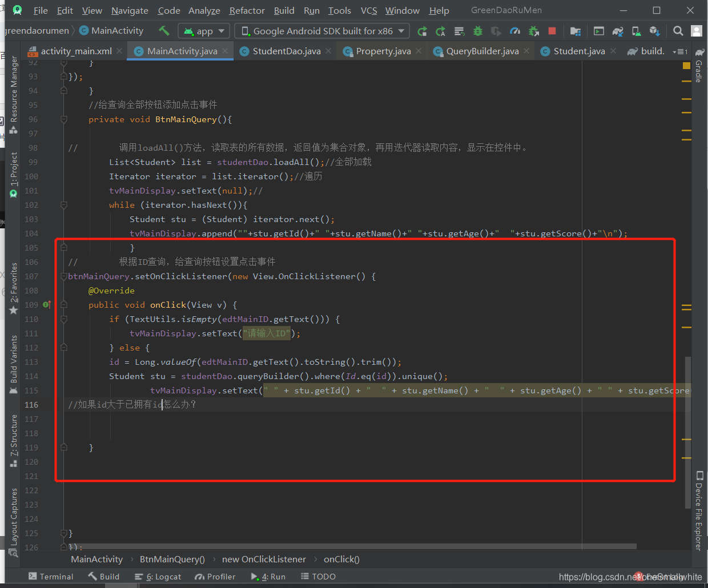Launch the profiler gauge icon
Viewport: 708px width, 588px height.
click(515, 31)
